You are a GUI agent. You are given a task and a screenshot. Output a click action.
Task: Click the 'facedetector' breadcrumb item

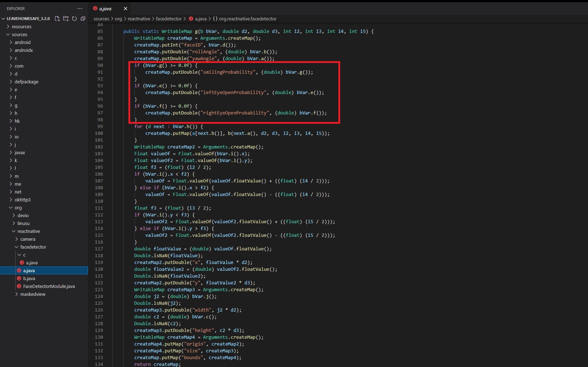click(x=169, y=19)
